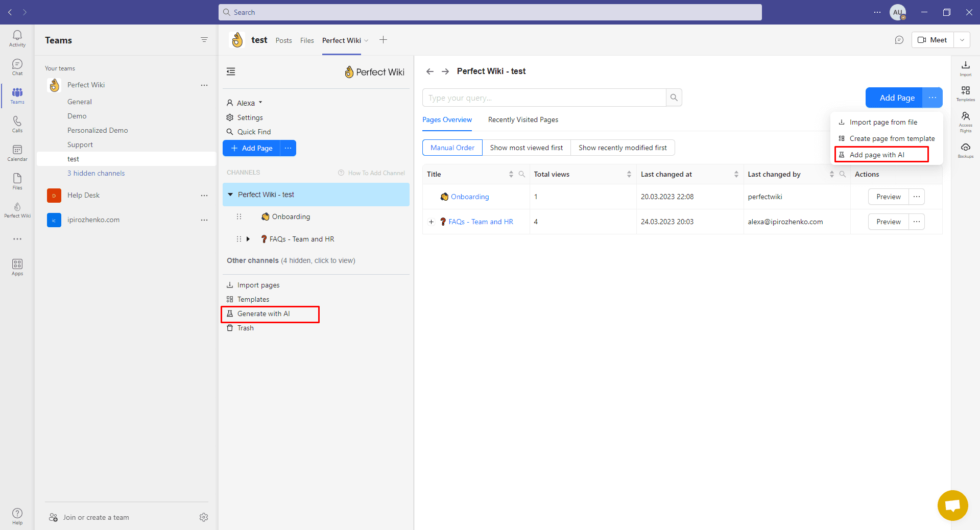The image size is (980, 530).
Task: Sort by Last changed by arrows
Action: pos(832,174)
